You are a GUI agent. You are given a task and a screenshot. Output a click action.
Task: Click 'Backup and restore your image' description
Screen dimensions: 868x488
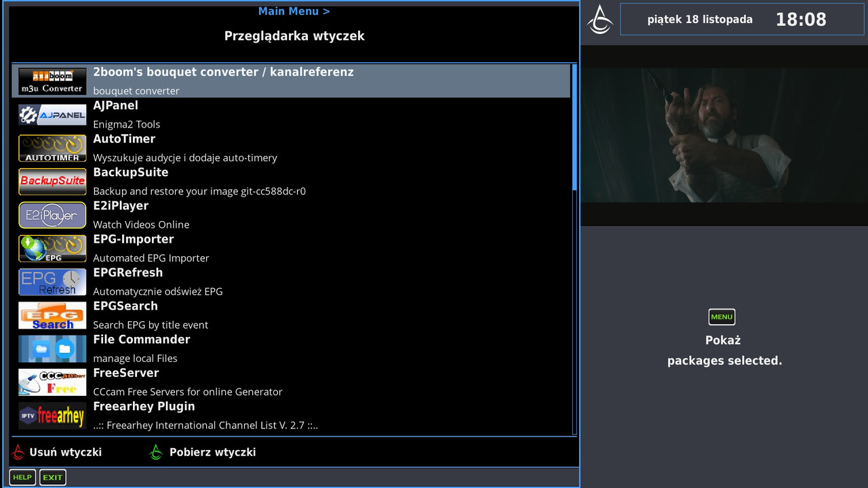[199, 191]
